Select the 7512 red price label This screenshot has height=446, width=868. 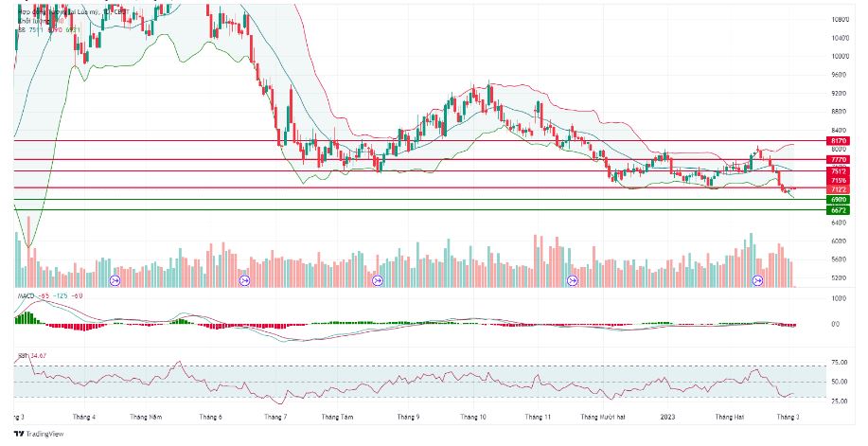pos(838,171)
